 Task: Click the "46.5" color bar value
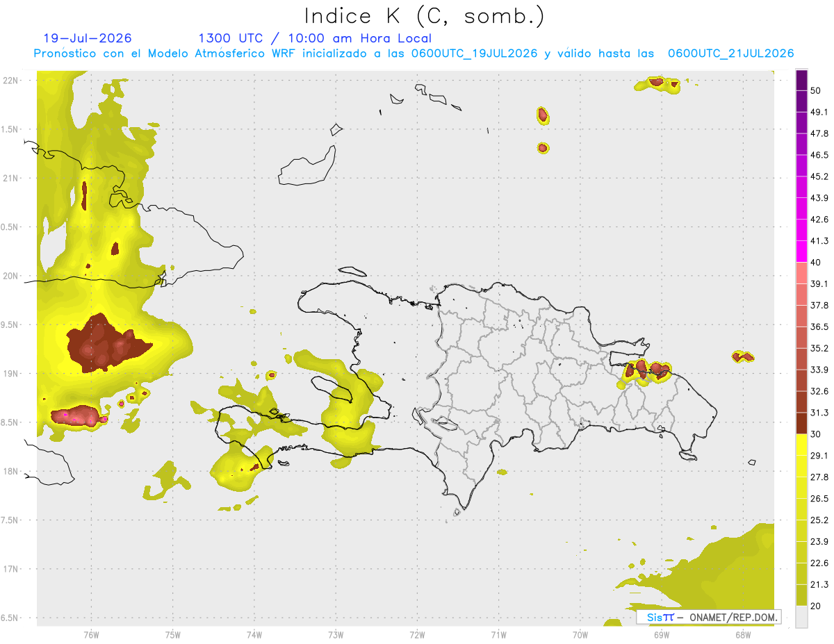click(x=819, y=155)
